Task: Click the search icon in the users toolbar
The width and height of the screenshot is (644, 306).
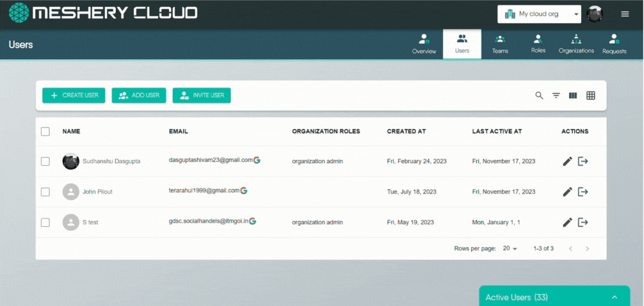Action: (x=539, y=95)
